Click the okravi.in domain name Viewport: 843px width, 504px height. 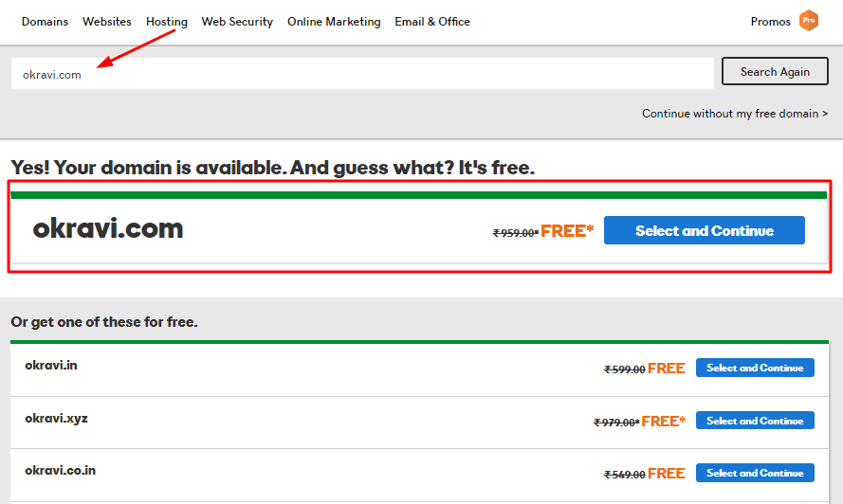pos(51,366)
